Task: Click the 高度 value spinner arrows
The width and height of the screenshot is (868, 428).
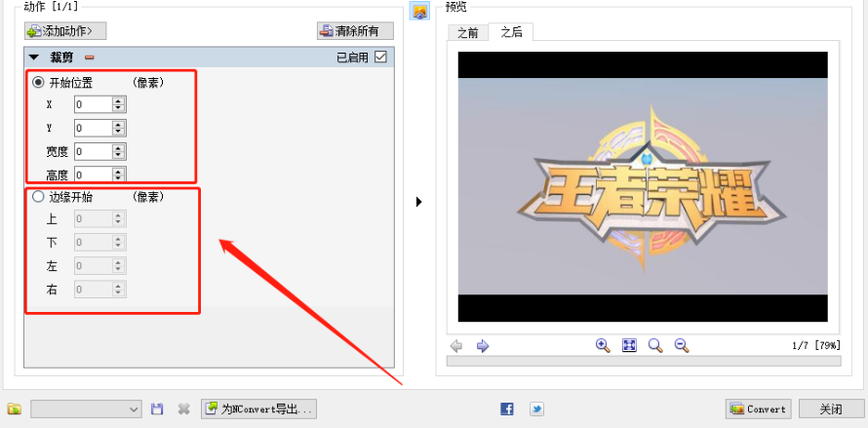Action: point(118,175)
